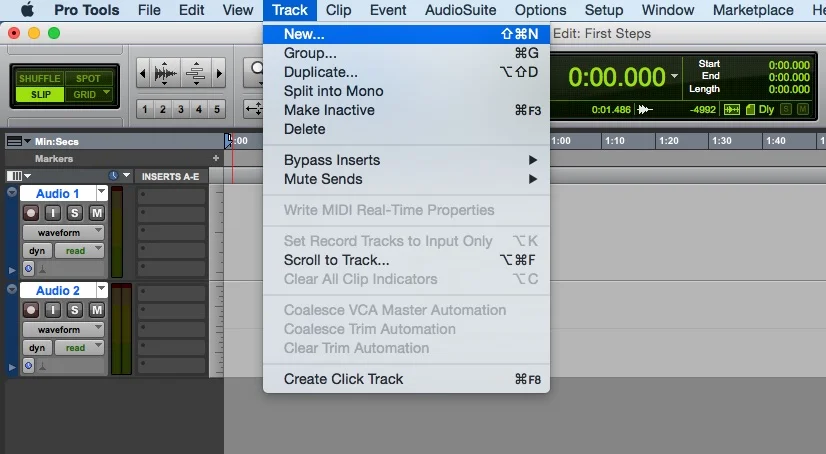This screenshot has height=454, width=826.
Task: Open Audio 1 read automation mode selector
Action: click(80, 251)
